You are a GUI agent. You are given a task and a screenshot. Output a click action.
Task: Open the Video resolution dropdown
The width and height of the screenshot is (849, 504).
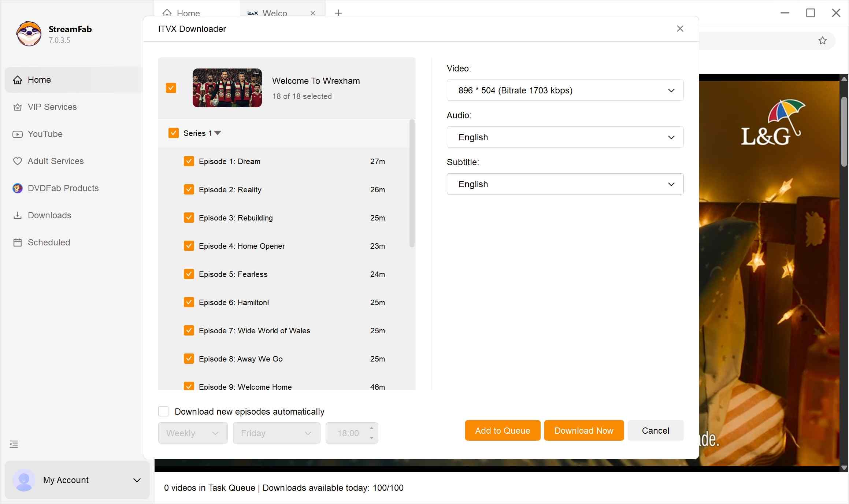(565, 90)
